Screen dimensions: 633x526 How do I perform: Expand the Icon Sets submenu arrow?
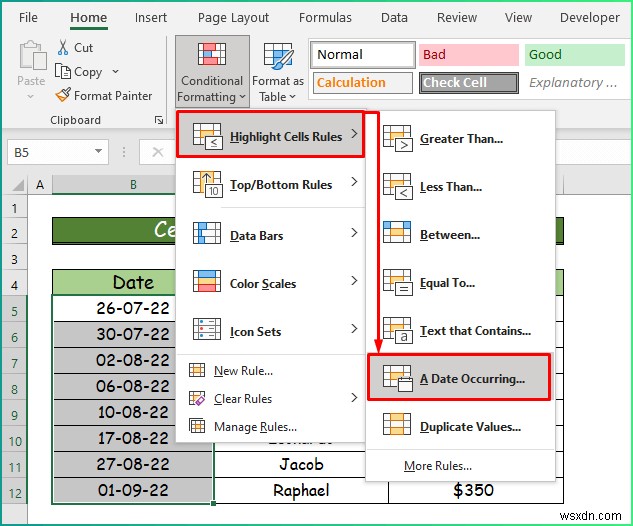[354, 329]
